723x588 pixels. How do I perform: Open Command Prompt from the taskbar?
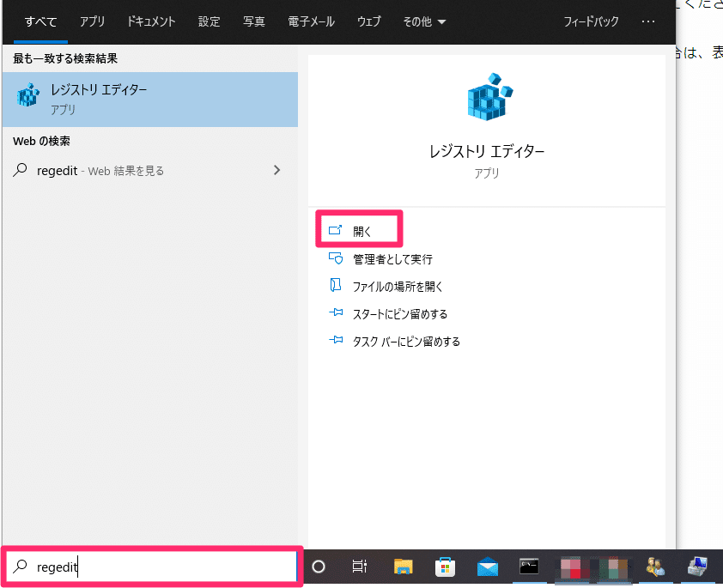[x=529, y=567]
